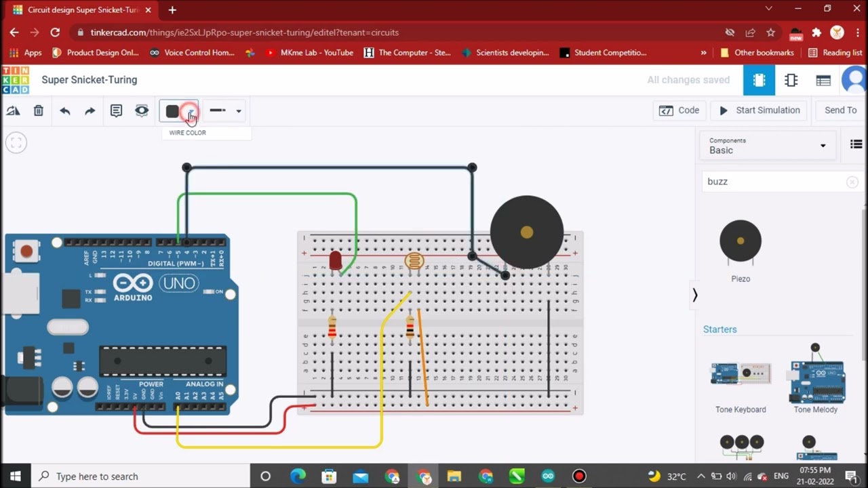This screenshot has width=868, height=488.
Task: Open Arduino IDE from taskbar
Action: [x=548, y=476]
